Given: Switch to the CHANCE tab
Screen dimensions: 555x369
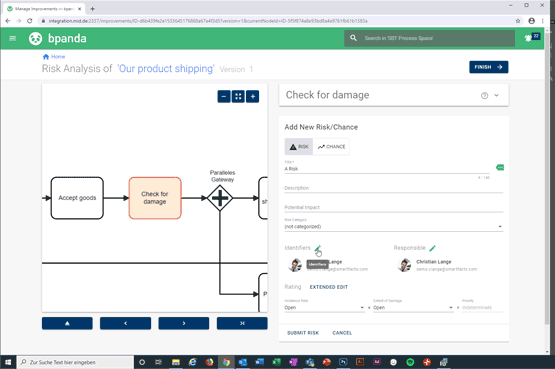Looking at the screenshot, I should click(331, 146).
